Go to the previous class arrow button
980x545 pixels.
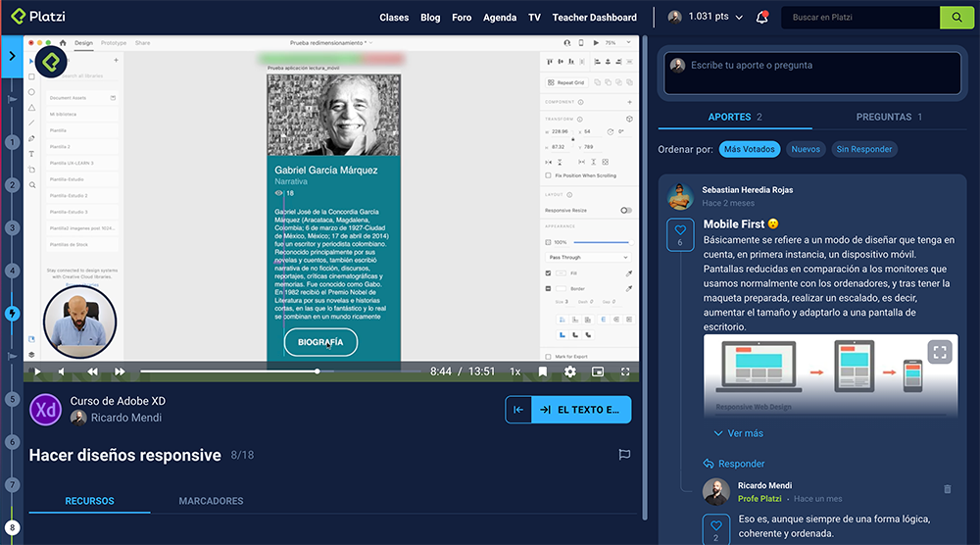pos(518,410)
